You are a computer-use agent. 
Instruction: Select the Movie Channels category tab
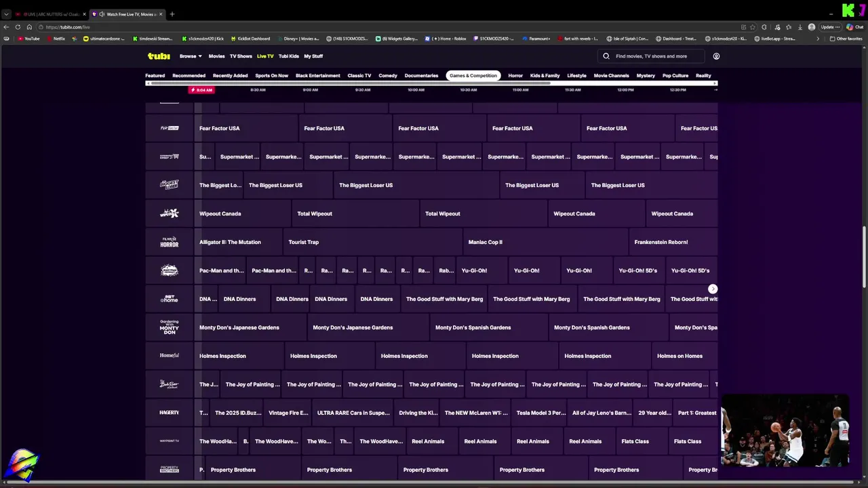point(611,75)
